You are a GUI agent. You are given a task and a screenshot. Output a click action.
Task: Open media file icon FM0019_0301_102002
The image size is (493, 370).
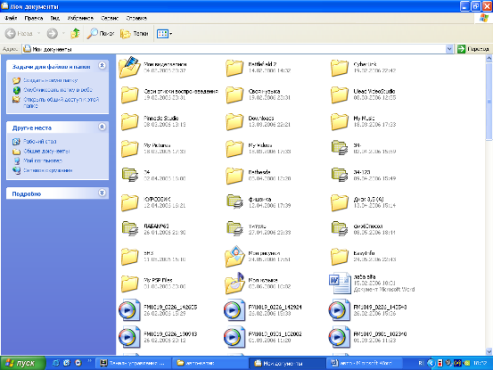tap(234, 337)
